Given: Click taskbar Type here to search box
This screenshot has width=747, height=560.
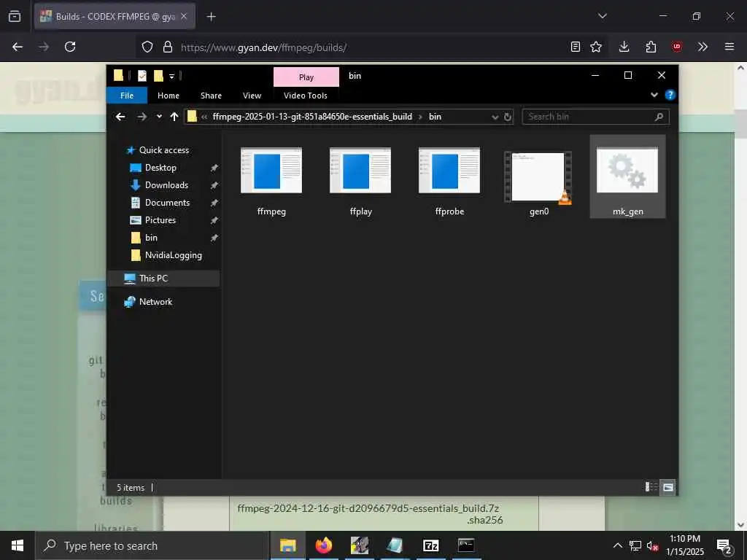Looking at the screenshot, I should coord(152,545).
